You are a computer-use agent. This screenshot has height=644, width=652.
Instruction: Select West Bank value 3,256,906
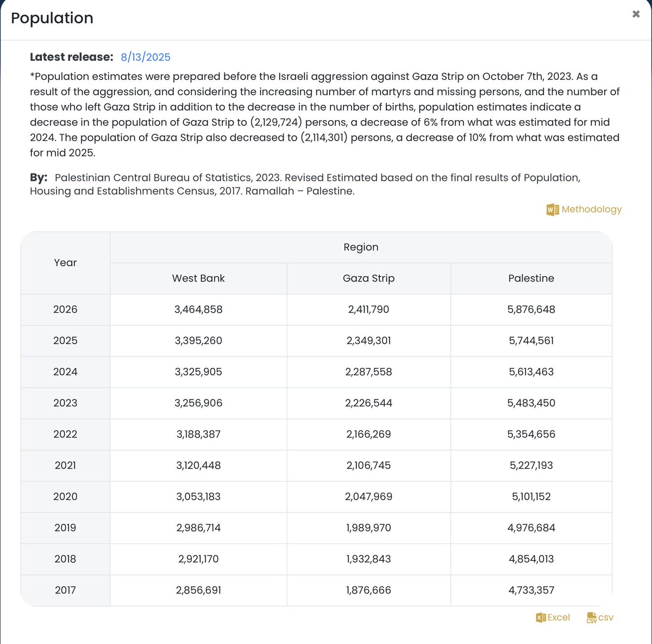point(198,403)
